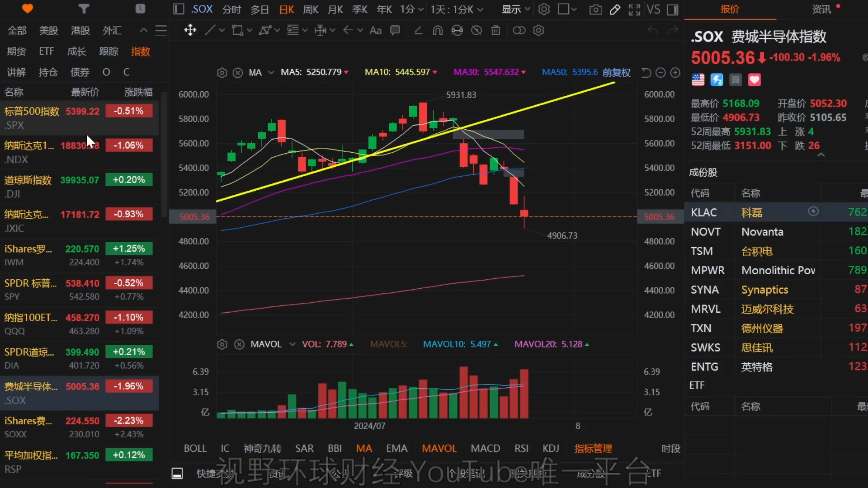Screen dimensions: 868x488
Task: Open the 显示 display dropdown
Action: coord(516,9)
